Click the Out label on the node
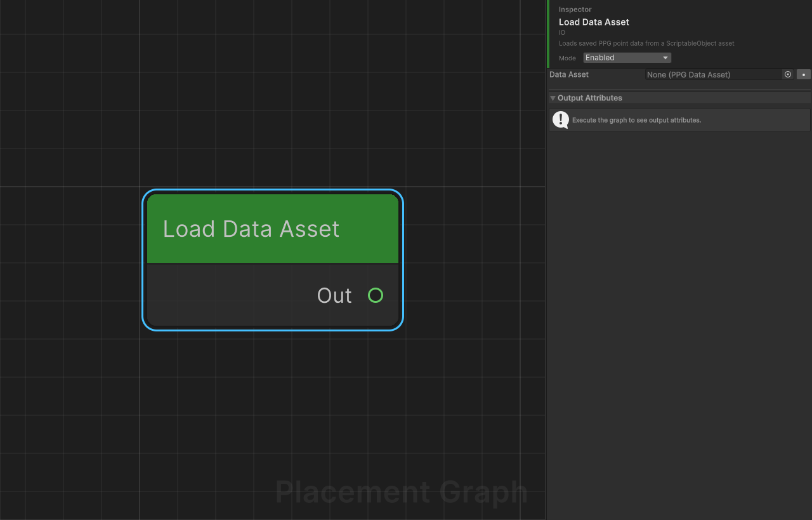 [334, 295]
